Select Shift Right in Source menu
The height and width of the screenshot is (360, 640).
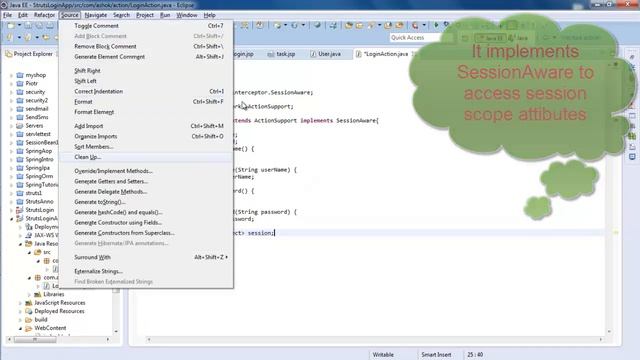pyautogui.click(x=146, y=71)
